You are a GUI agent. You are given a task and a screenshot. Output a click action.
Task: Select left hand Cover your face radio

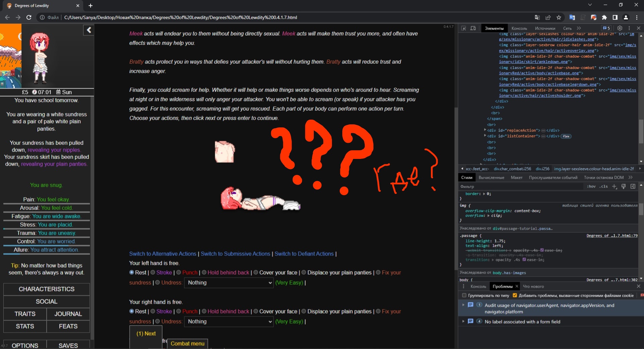[256, 272]
